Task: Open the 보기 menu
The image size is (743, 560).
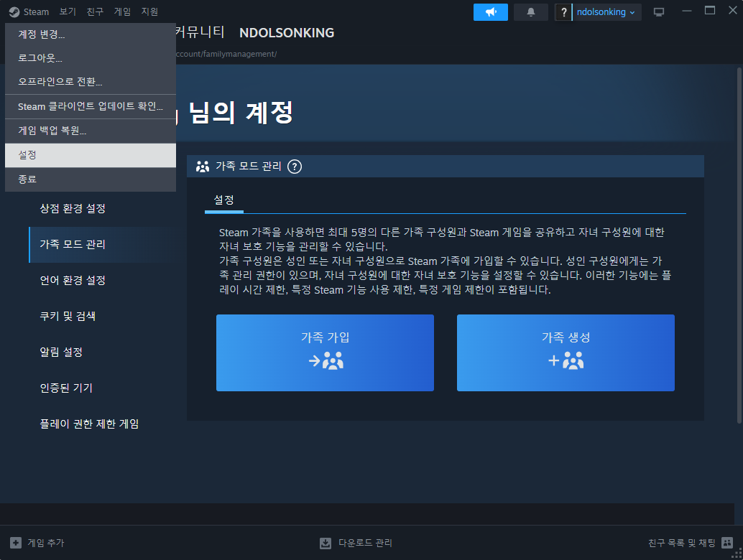Action: pos(68,11)
